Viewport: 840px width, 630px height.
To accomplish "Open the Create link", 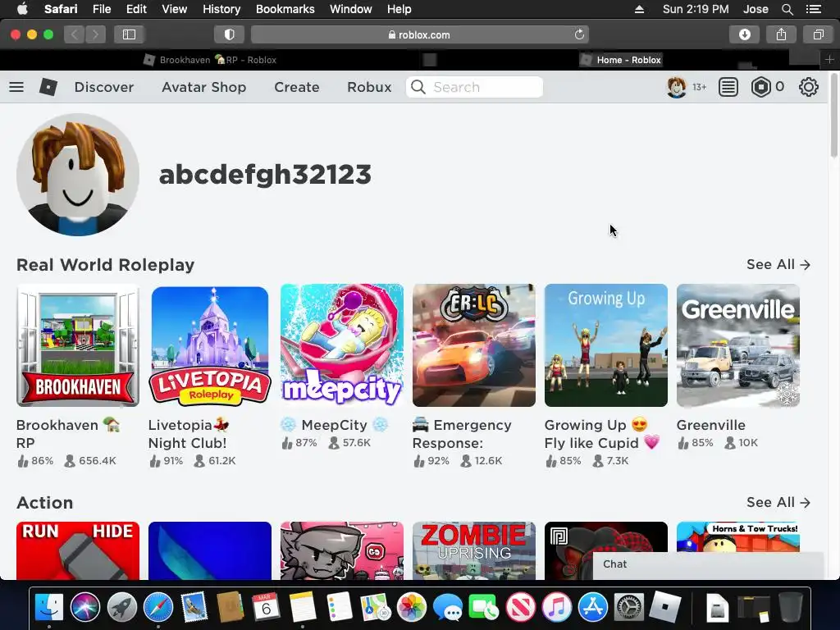I will pyautogui.click(x=297, y=87).
